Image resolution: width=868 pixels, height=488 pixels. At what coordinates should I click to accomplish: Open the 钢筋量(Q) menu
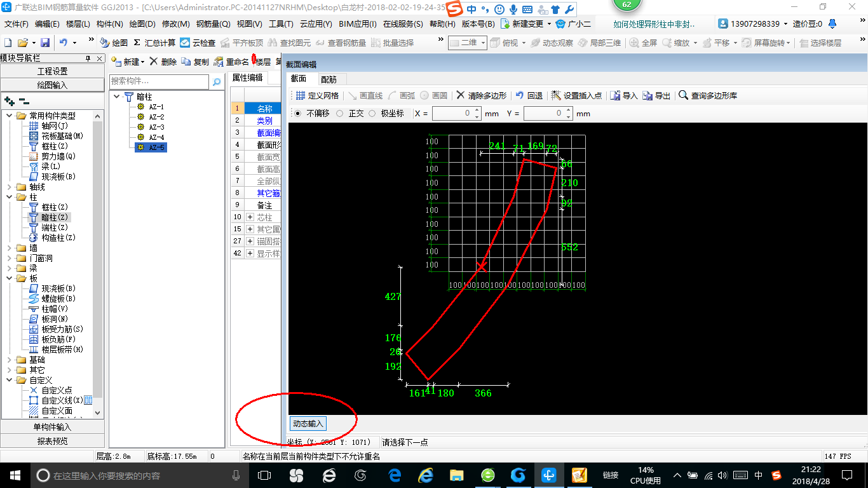pos(213,24)
